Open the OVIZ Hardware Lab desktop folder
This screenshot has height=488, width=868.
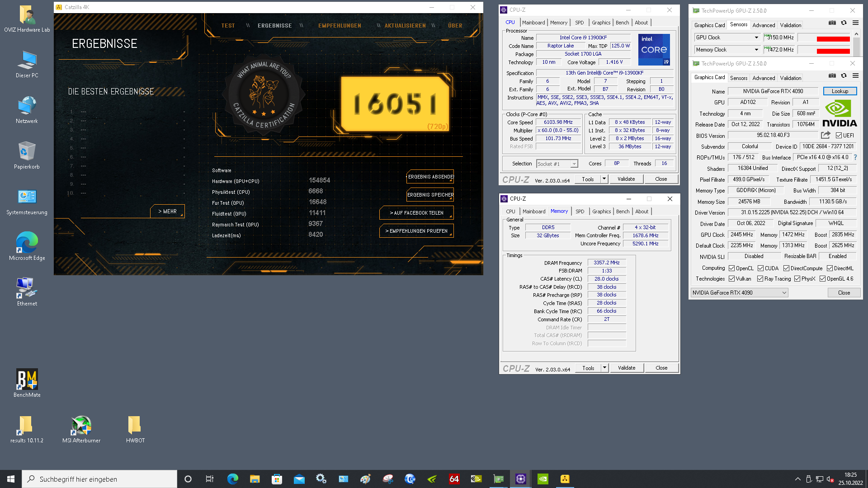[27, 19]
